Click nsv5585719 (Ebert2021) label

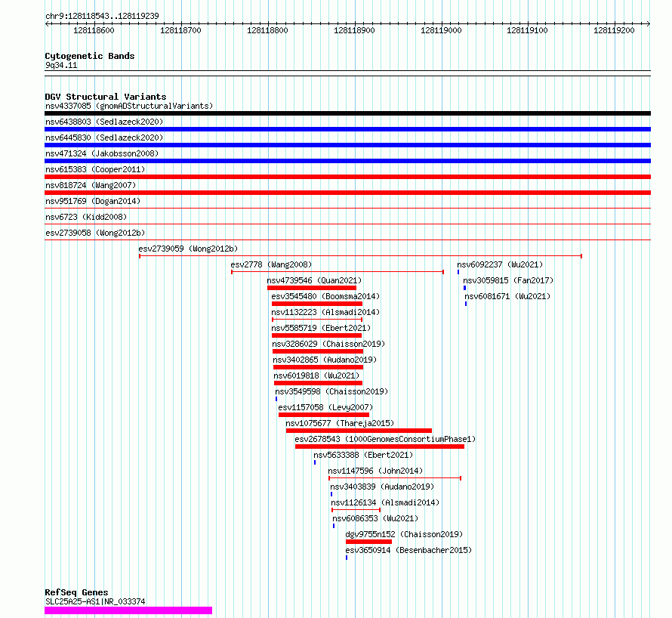[321, 328]
